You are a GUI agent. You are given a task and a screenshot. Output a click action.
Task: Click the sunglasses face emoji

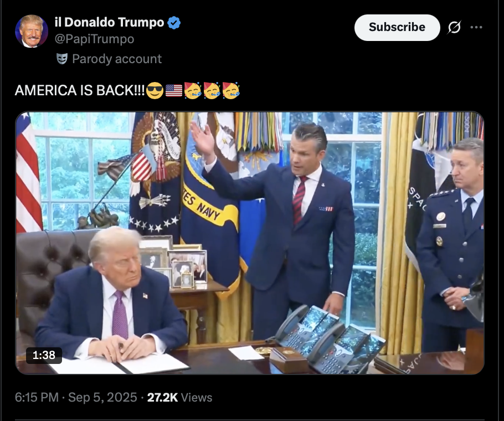155,90
